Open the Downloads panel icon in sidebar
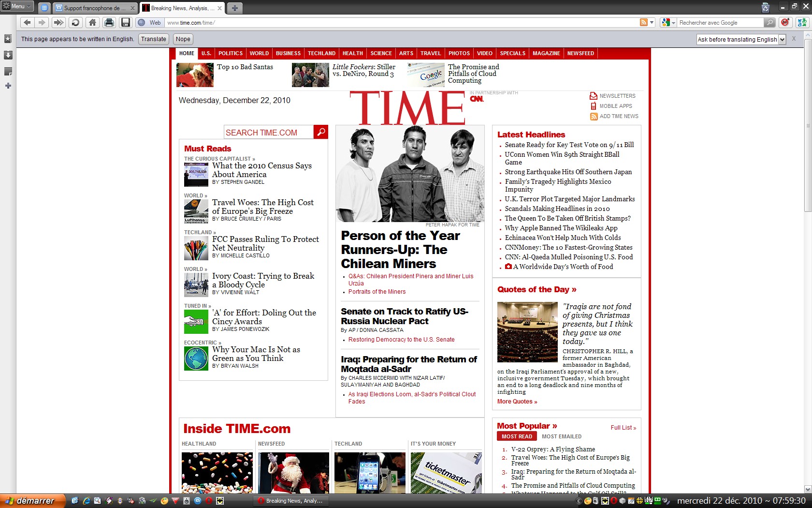This screenshot has width=812, height=508. coord(8,55)
